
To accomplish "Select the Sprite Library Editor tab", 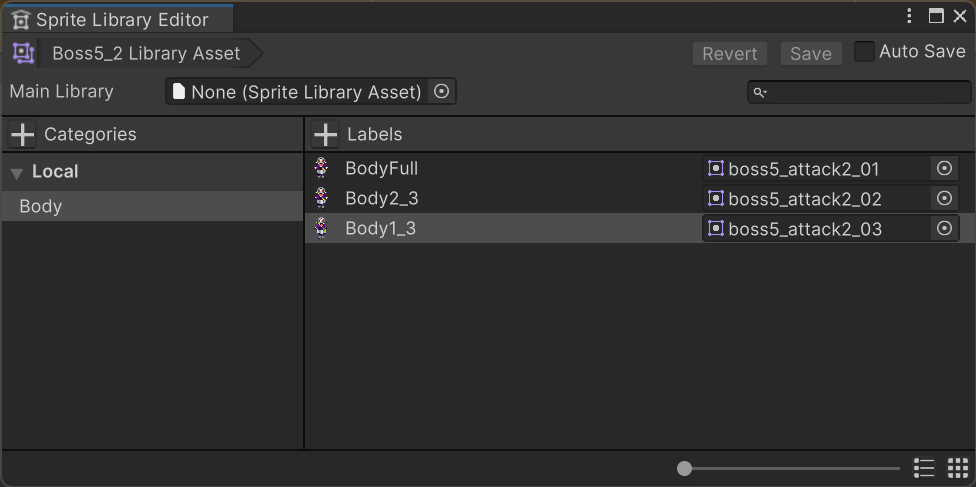I will click(117, 19).
